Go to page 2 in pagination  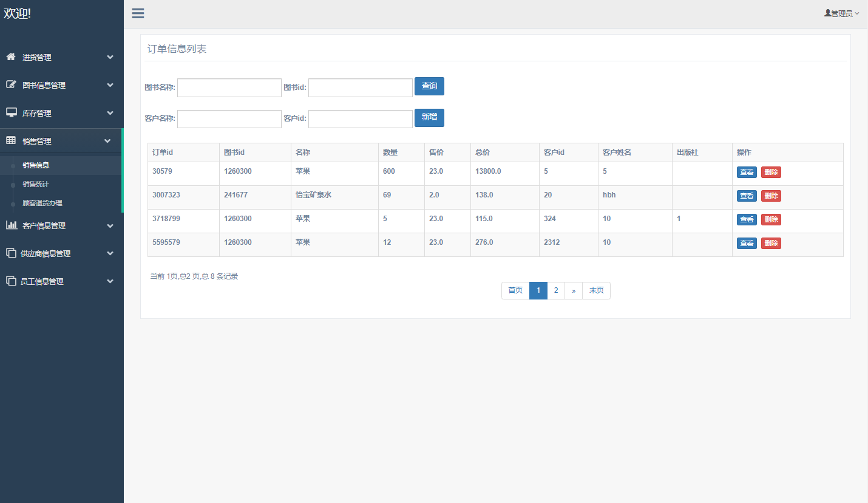pos(555,290)
